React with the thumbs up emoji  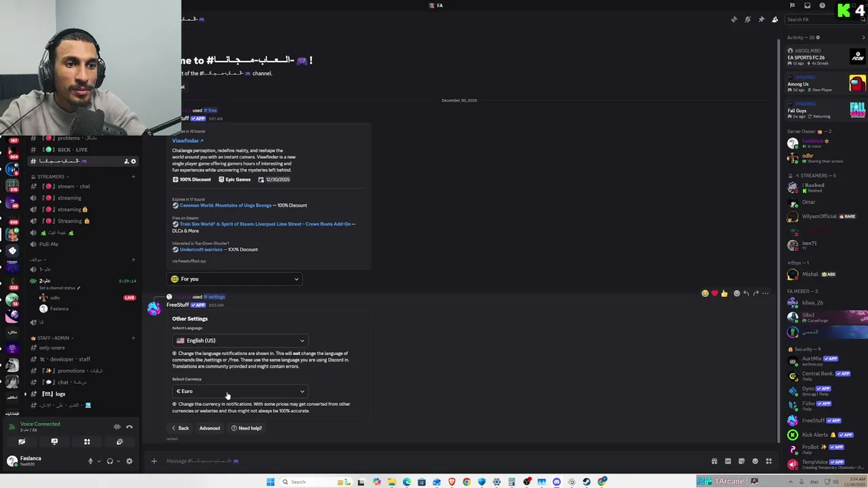point(724,293)
